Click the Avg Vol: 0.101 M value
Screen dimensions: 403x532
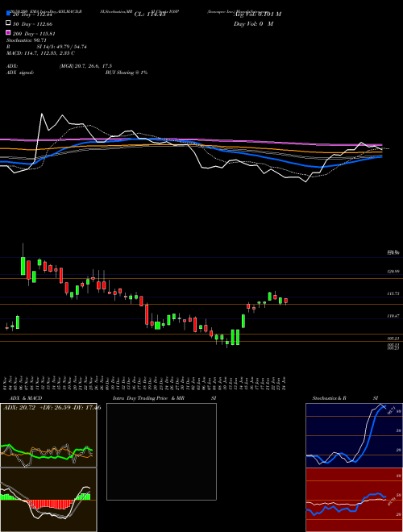coord(257,15)
